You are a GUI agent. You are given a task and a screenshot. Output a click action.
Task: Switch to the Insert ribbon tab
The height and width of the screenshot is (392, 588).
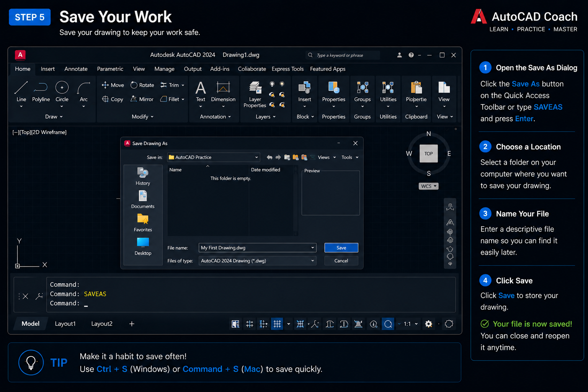[48, 69]
